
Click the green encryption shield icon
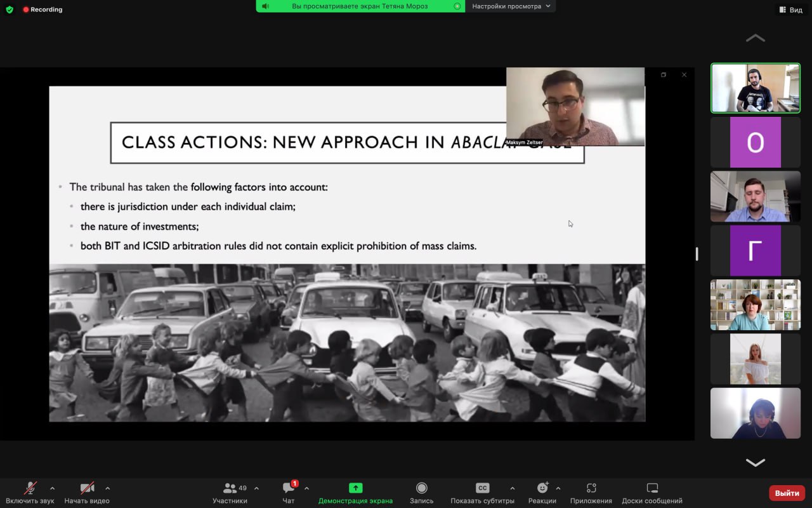pyautogui.click(x=9, y=10)
